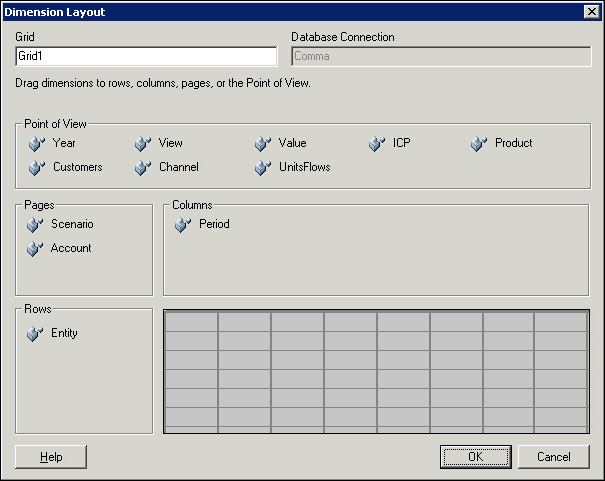Click the Database Connection field
Image resolution: width=605 pixels, height=481 pixels.
coord(441,57)
